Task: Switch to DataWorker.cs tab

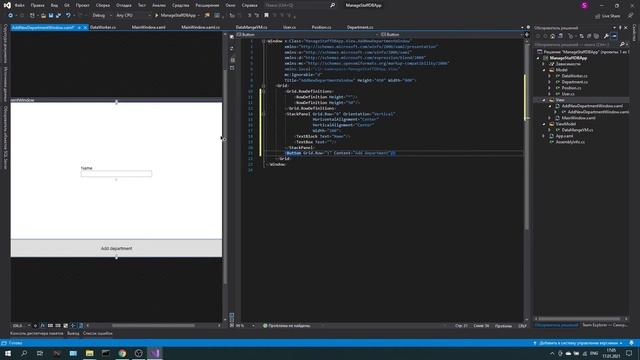Action: click(x=103, y=27)
